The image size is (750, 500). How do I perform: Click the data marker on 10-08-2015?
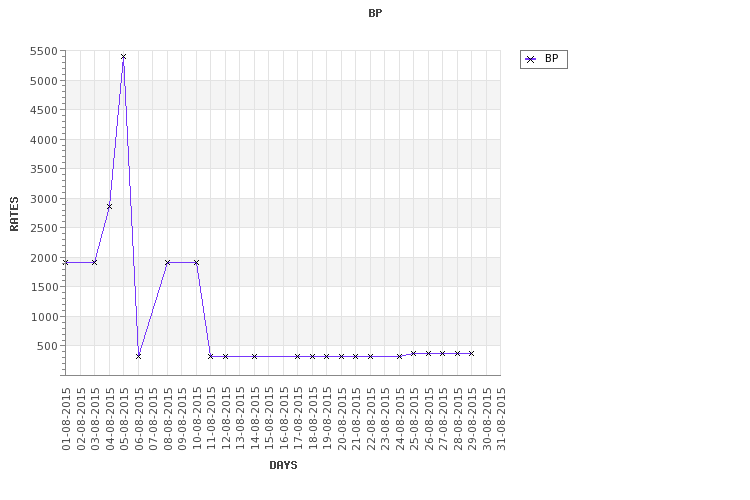coord(196,262)
